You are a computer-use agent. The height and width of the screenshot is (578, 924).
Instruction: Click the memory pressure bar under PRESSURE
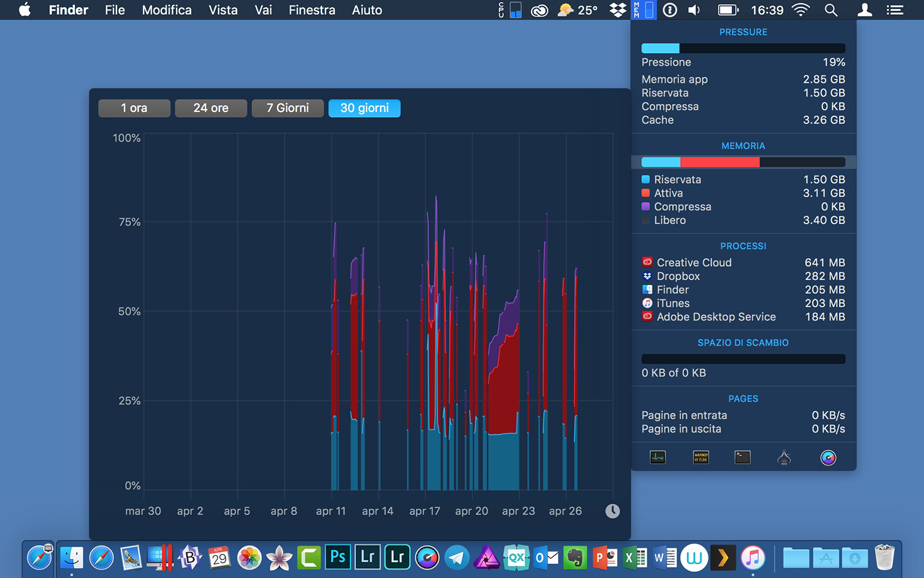(x=744, y=48)
